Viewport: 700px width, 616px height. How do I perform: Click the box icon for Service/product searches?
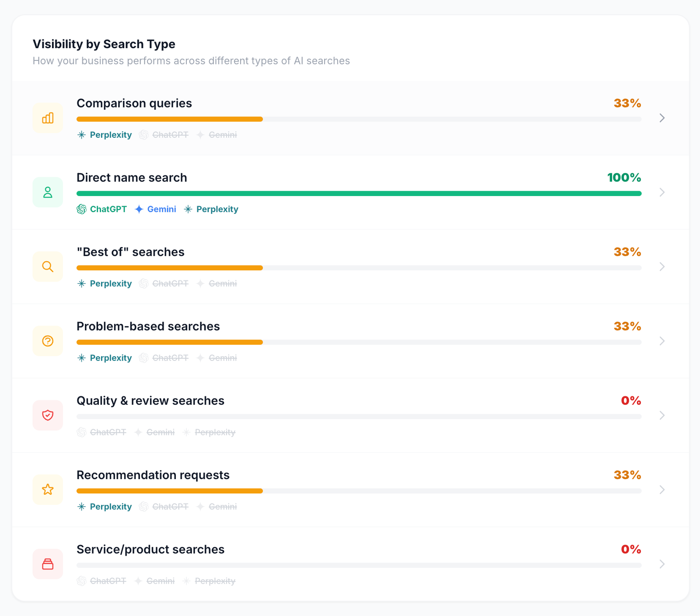click(48, 564)
